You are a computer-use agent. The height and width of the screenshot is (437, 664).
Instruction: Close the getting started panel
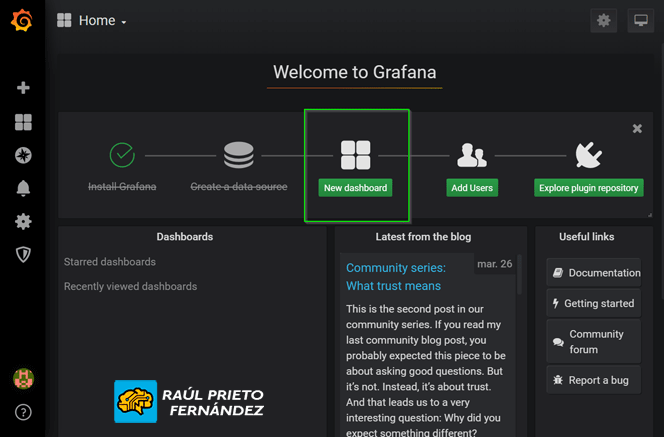[637, 128]
